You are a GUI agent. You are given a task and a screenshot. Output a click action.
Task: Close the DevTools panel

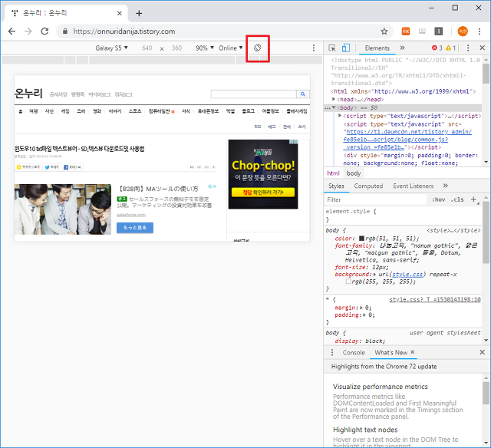483,48
